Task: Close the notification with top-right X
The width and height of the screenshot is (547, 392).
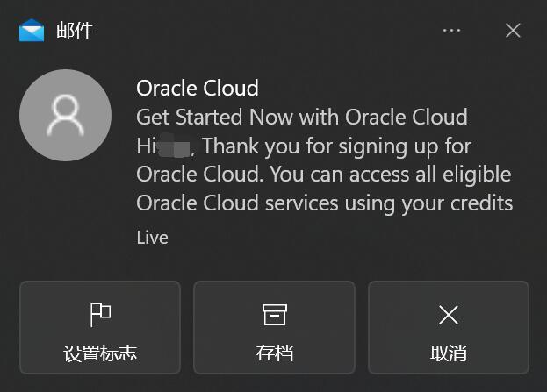Action: coord(514,31)
